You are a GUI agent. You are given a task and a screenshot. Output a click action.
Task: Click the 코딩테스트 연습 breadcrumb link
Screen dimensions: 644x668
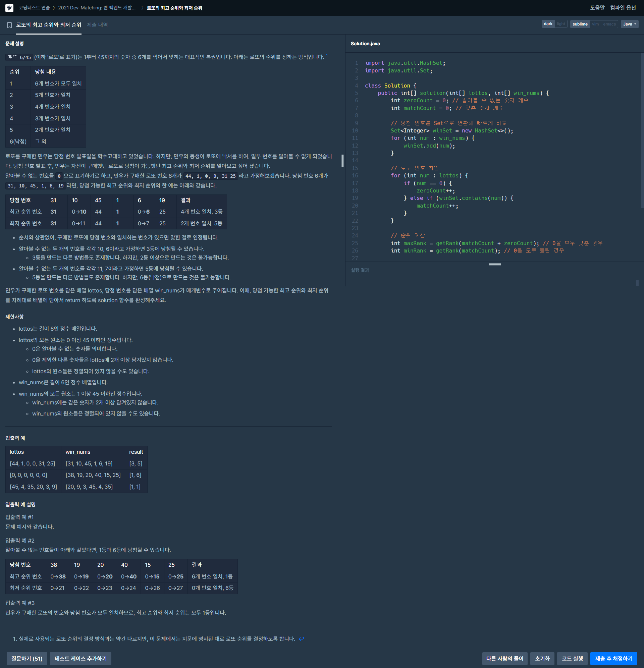[34, 8]
